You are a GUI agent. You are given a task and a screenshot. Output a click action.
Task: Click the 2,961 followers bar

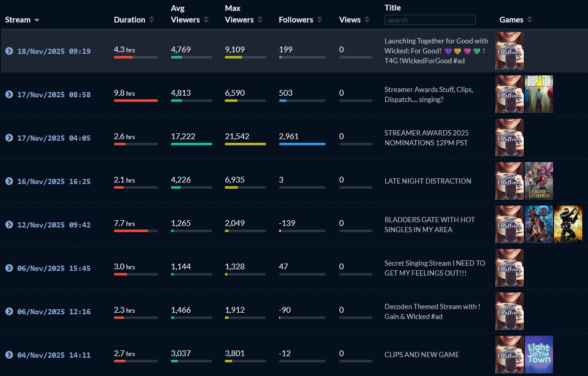coord(302,144)
